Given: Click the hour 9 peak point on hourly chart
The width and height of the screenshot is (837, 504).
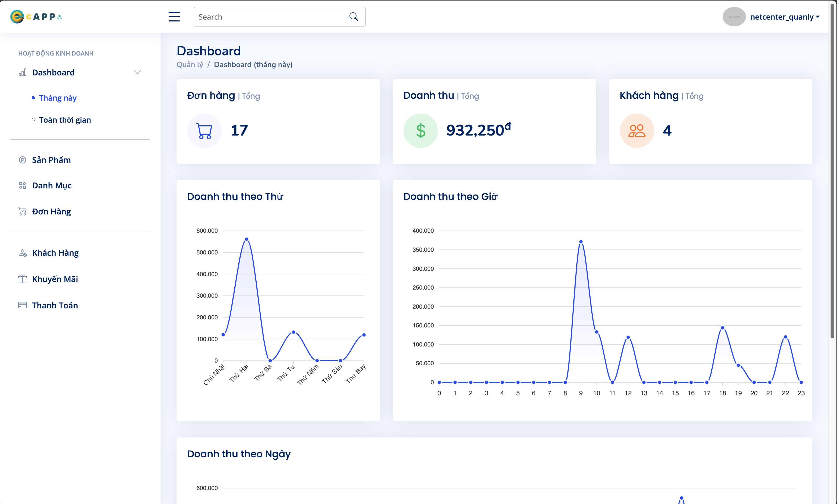Looking at the screenshot, I should (x=581, y=242).
